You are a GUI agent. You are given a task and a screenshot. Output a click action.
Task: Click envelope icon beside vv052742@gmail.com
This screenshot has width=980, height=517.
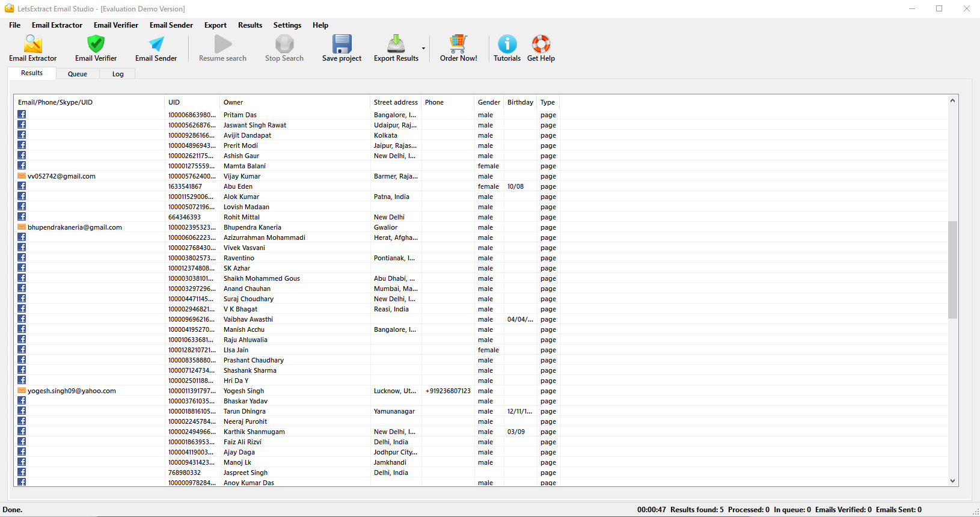[x=22, y=176]
